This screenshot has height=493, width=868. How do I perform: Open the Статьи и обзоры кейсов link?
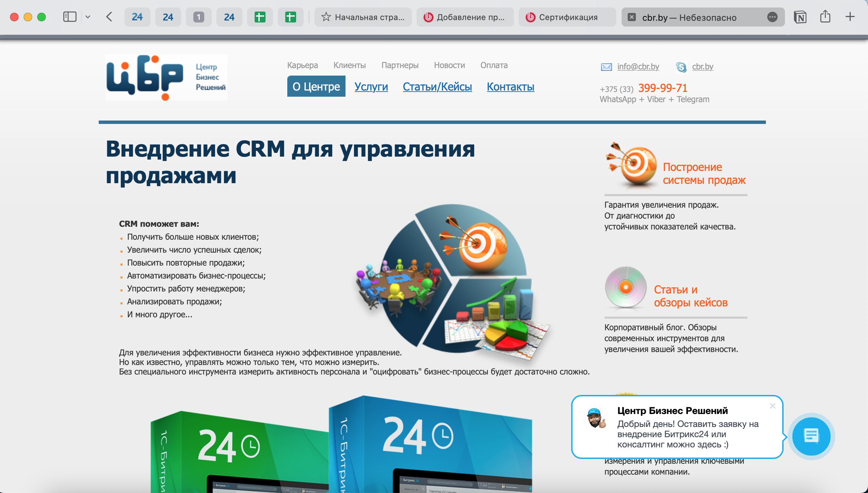691,296
